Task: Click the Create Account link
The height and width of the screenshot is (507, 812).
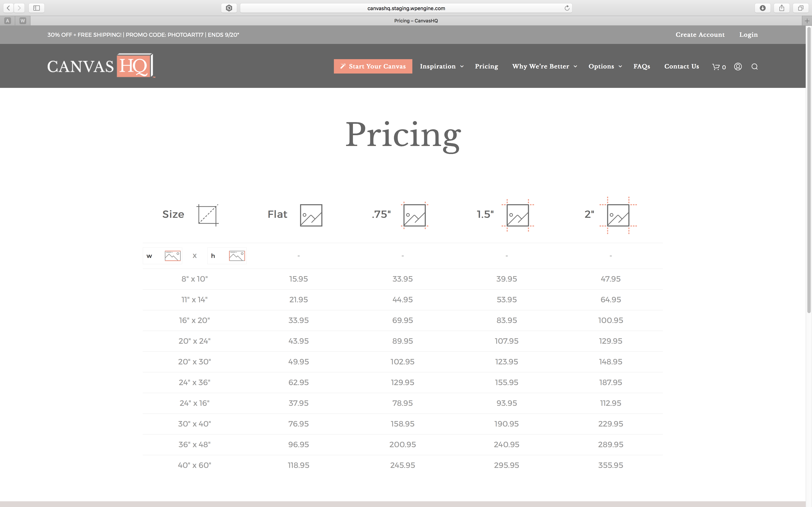Action: coord(700,34)
